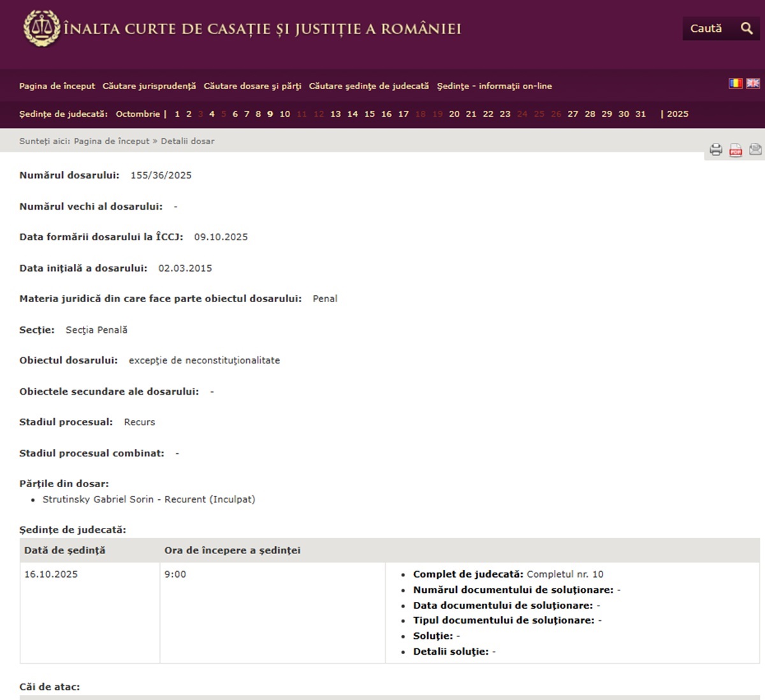Click the search magnifier icon

[x=747, y=28]
